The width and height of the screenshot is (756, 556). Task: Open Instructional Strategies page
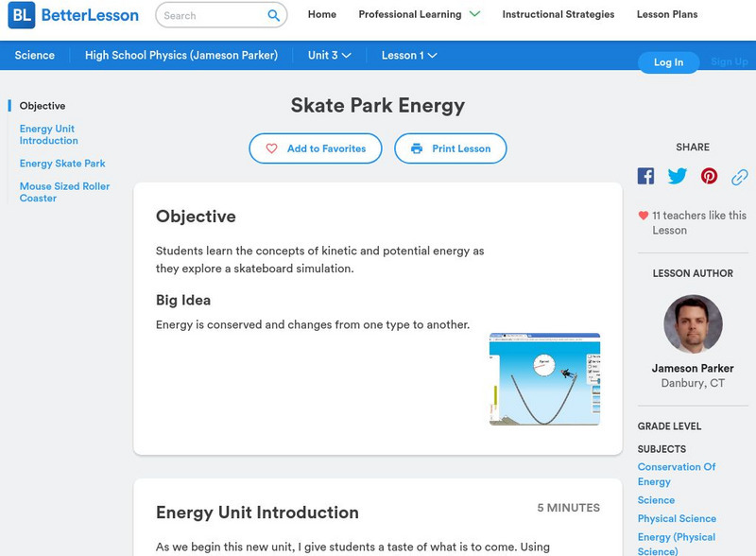(x=558, y=14)
